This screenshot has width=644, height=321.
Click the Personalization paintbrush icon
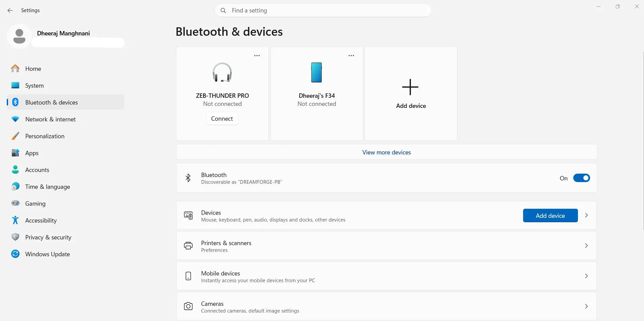[15, 136]
